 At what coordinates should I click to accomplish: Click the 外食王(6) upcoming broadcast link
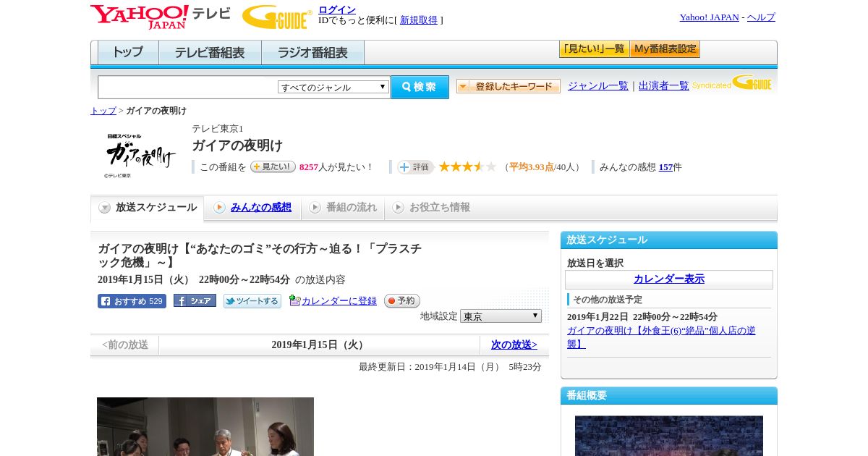661,337
